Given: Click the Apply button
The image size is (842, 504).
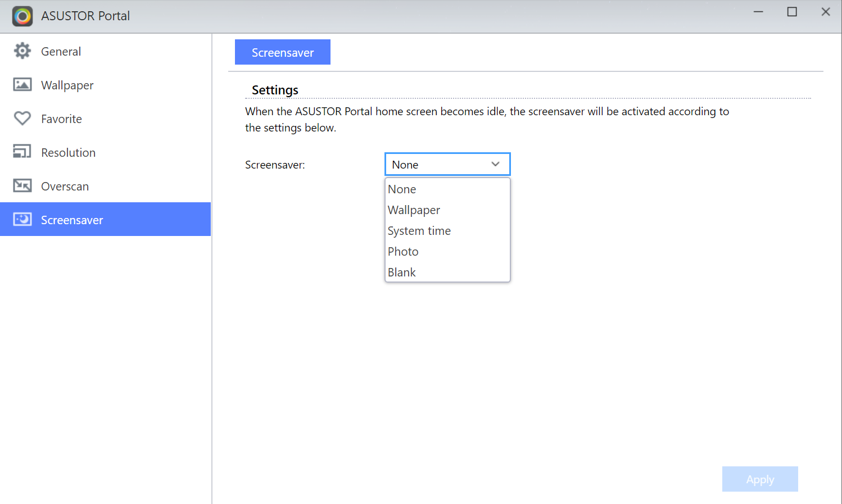Looking at the screenshot, I should pos(760,479).
